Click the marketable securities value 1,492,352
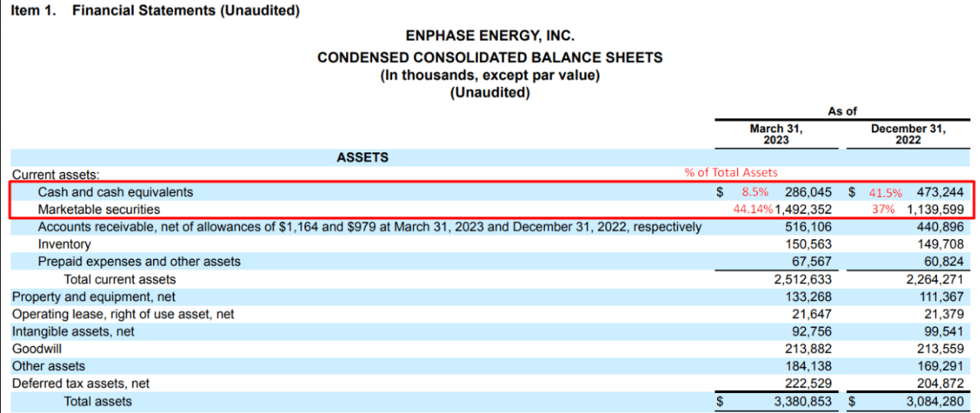 pos(803,209)
